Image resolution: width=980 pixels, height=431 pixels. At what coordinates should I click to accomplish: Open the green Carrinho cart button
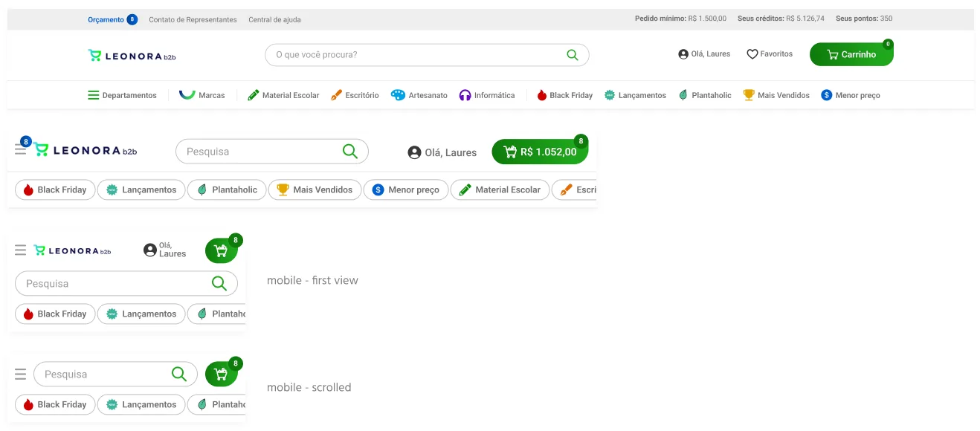[x=851, y=54]
